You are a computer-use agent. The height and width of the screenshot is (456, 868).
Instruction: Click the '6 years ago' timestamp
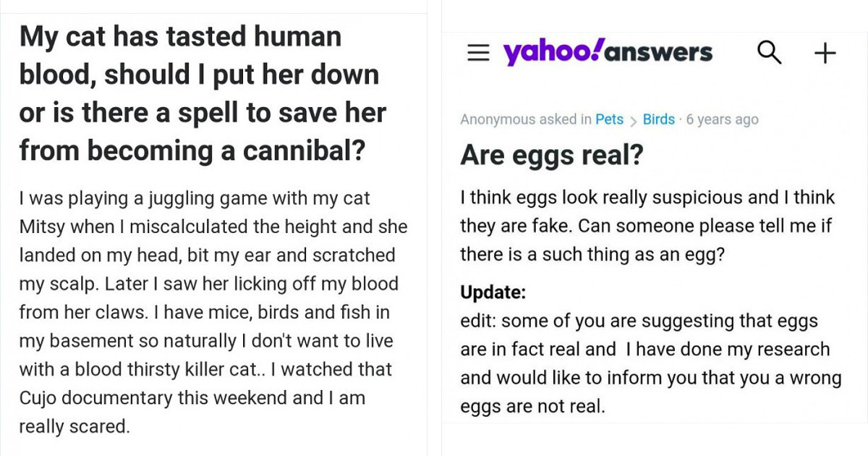(x=721, y=119)
